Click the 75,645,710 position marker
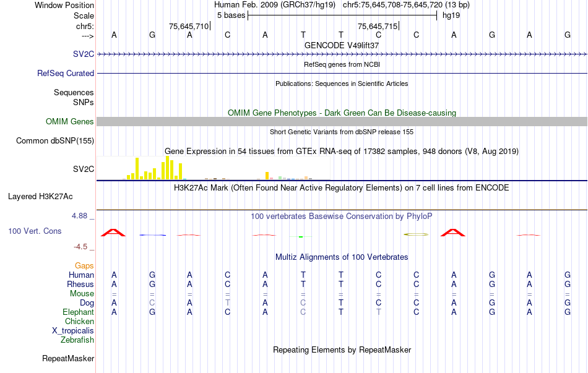Image resolution: width=588 pixels, height=373 pixels. pyautogui.click(x=189, y=26)
